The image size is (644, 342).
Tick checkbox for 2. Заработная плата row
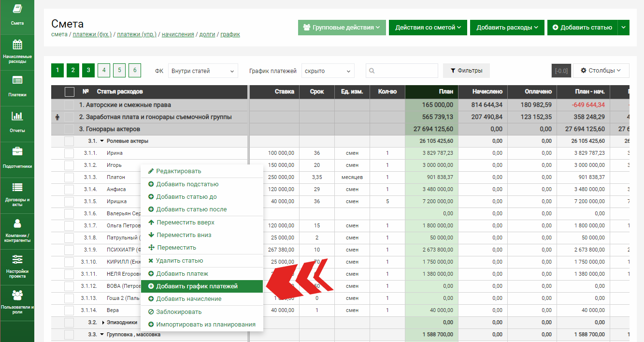[x=70, y=117]
